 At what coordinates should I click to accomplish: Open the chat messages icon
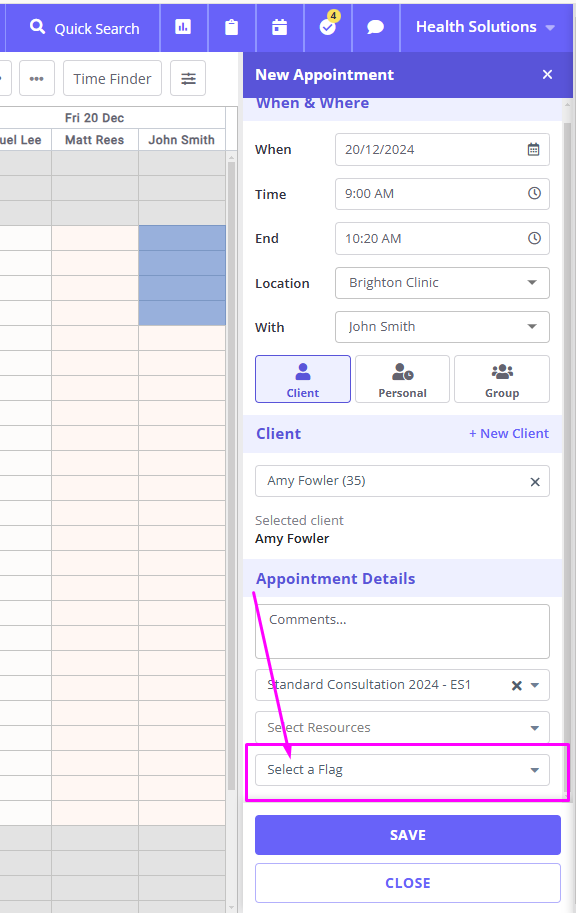click(x=376, y=27)
